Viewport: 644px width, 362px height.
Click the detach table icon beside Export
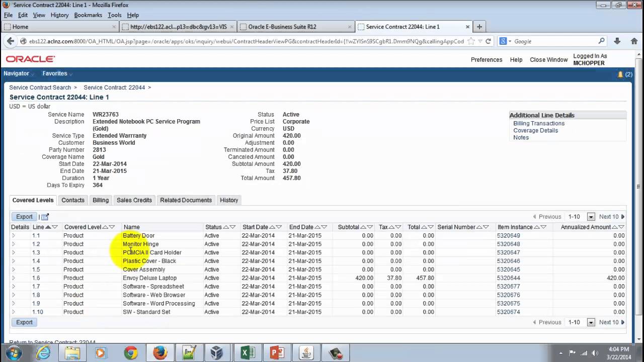45,217
